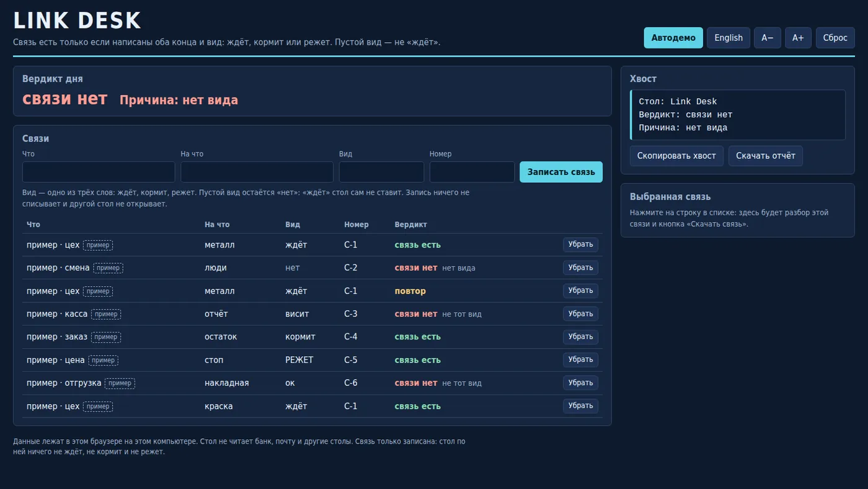Click the «краска» cell
Image resolution: width=868 pixels, height=489 pixels.
click(219, 406)
